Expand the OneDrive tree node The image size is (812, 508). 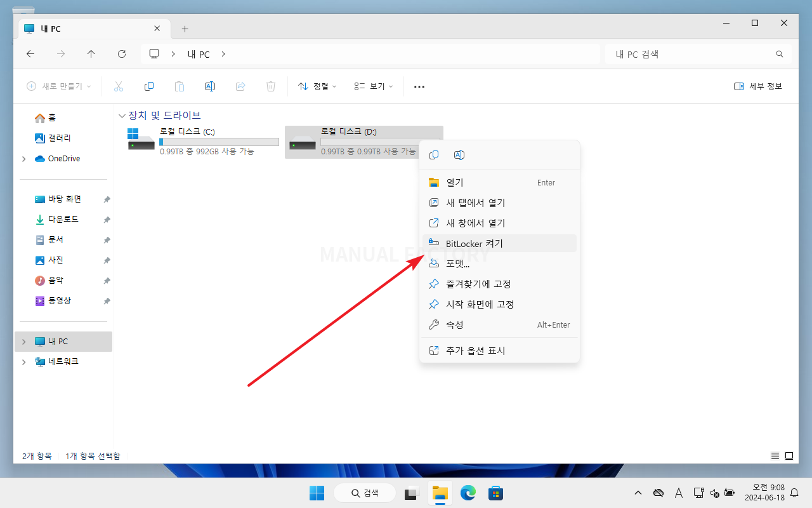pos(24,159)
